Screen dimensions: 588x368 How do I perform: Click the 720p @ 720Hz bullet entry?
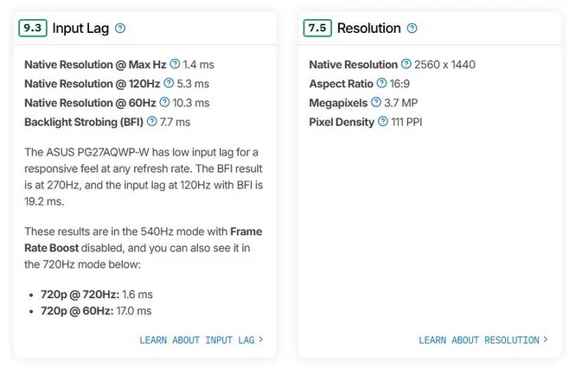tap(96, 295)
